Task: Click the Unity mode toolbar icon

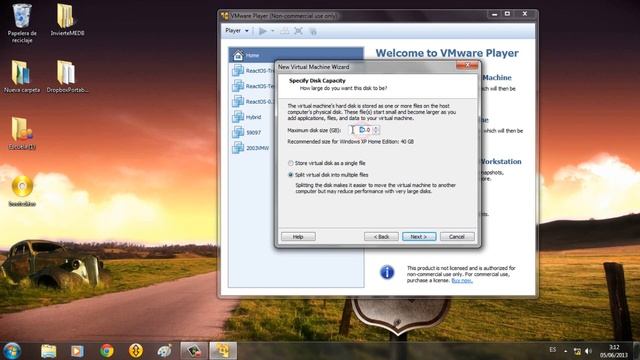Action: (313, 31)
